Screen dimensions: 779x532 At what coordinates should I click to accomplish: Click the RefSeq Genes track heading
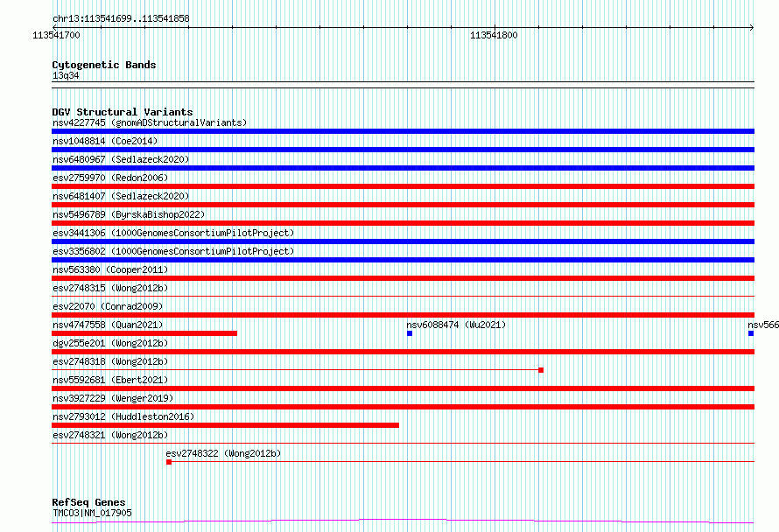(88, 502)
